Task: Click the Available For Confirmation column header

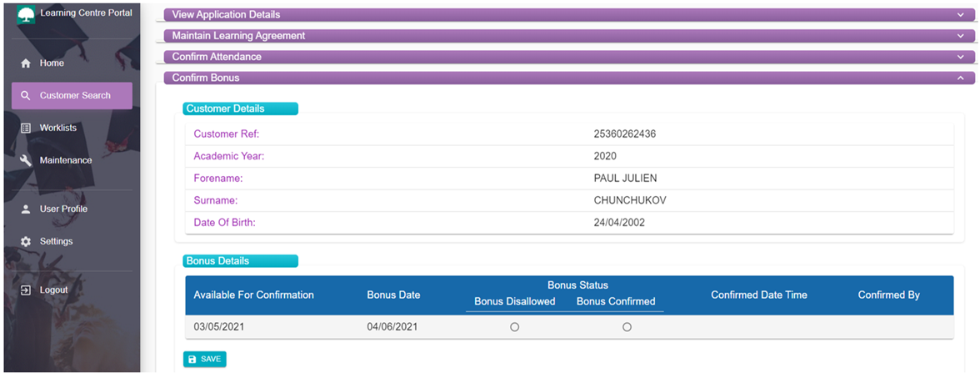Action: coord(253,295)
